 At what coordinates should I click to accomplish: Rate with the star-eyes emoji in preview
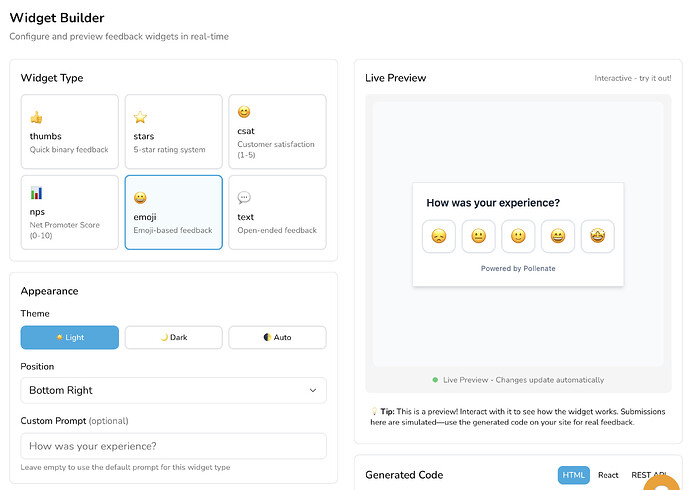(x=598, y=237)
